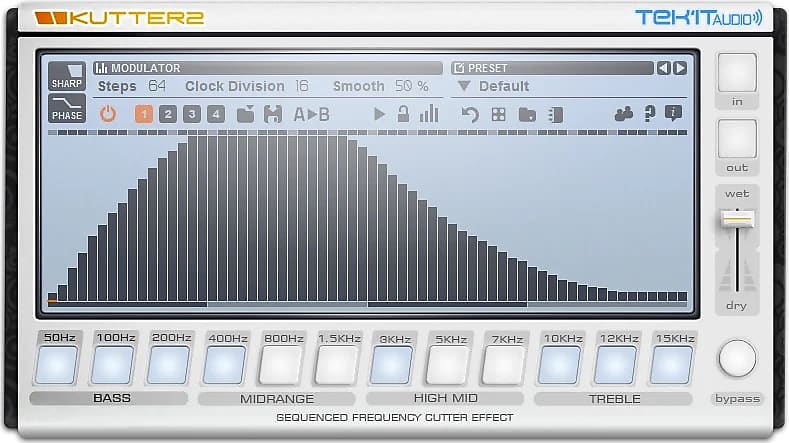Turn off the modulator power button
Viewport: 789px width, 443px height.
point(108,114)
